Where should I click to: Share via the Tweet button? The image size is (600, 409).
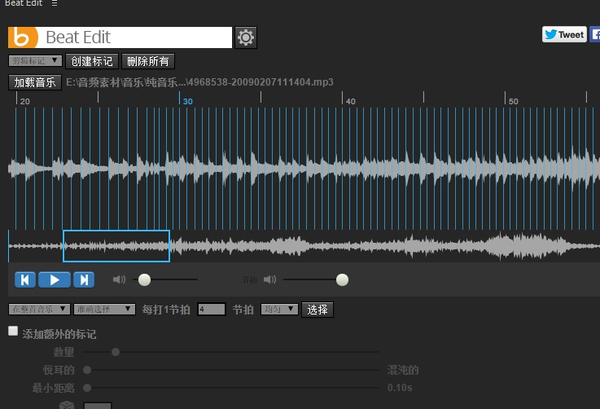[564, 34]
